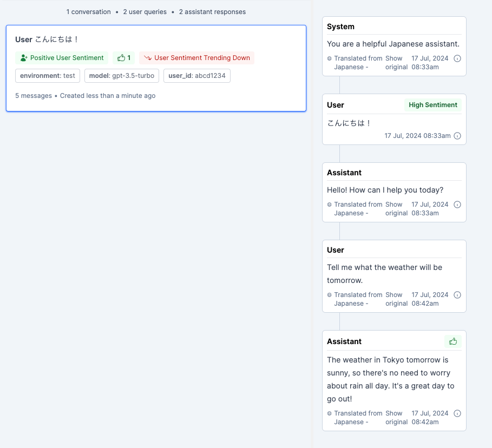
Task: Click globe translate icon on Tokyo weather response
Action: tap(329, 413)
